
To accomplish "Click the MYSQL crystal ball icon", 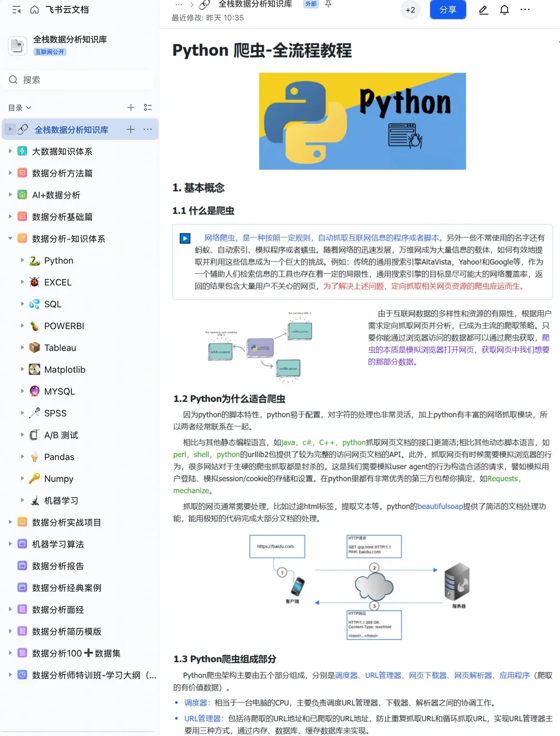I will pyautogui.click(x=35, y=391).
